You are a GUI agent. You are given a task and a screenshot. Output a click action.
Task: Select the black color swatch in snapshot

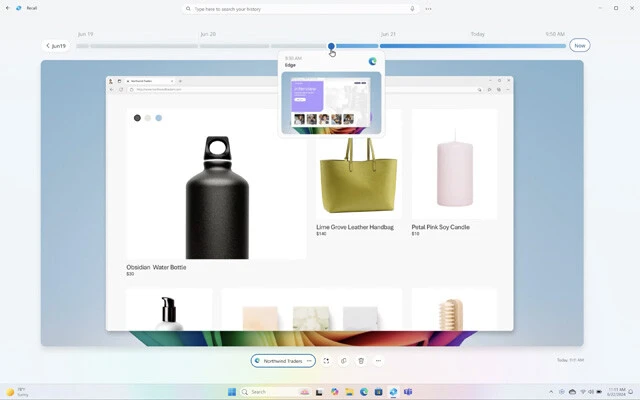tap(138, 118)
